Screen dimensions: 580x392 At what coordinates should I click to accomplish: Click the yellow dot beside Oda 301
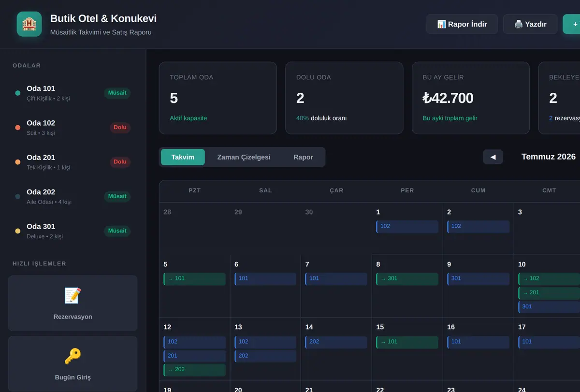(18, 231)
